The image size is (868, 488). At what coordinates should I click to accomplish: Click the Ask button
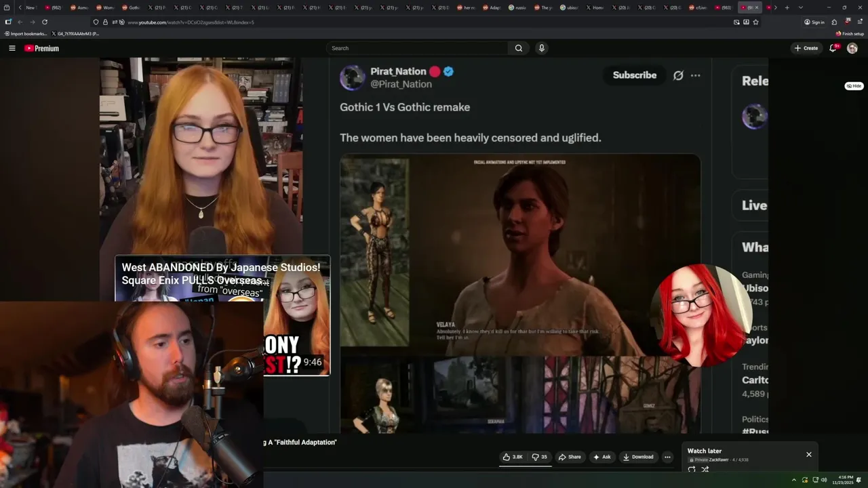pos(602,457)
